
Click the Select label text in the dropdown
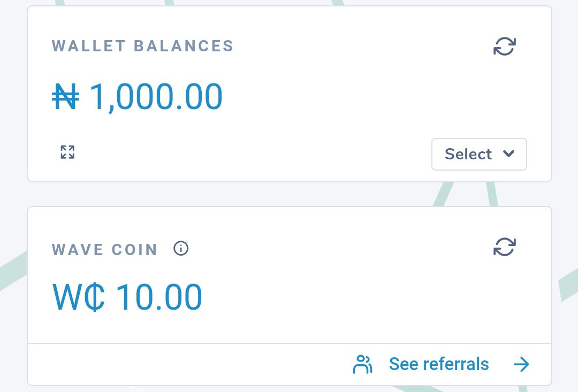[468, 154]
